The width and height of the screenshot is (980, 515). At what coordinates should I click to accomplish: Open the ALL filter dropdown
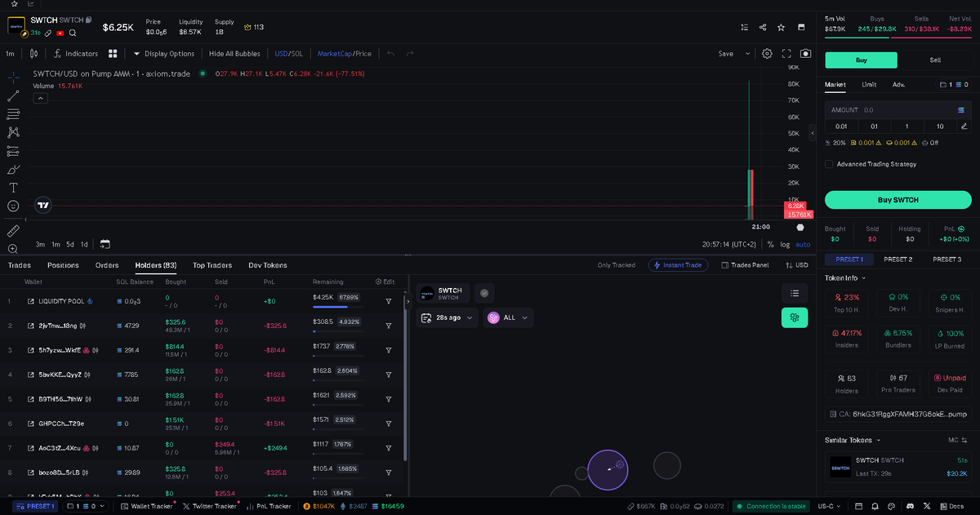point(509,317)
